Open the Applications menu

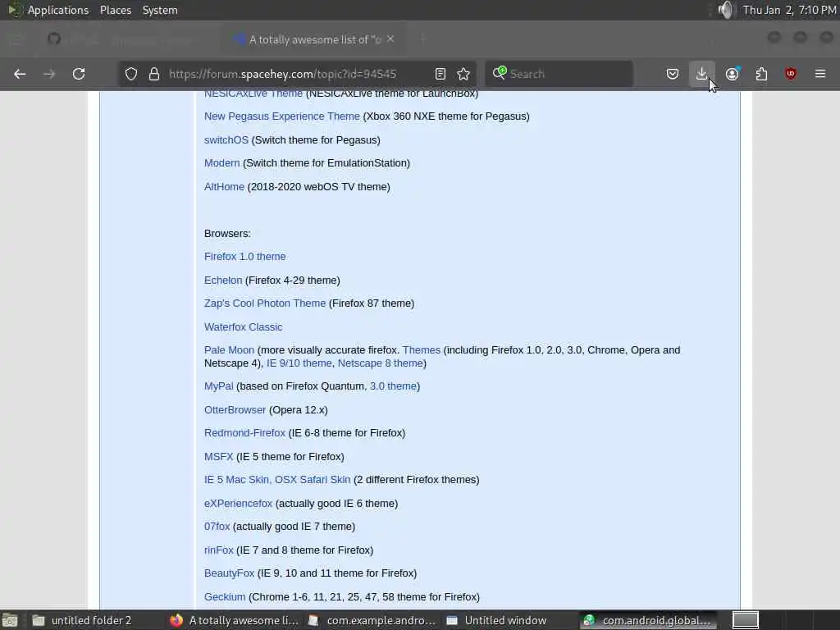click(58, 10)
